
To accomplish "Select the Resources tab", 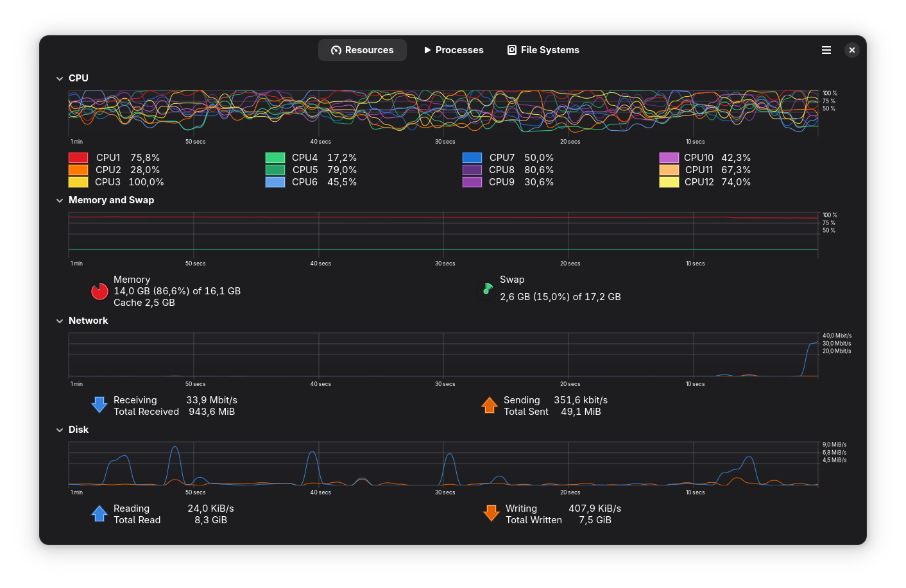I will pyautogui.click(x=363, y=50).
